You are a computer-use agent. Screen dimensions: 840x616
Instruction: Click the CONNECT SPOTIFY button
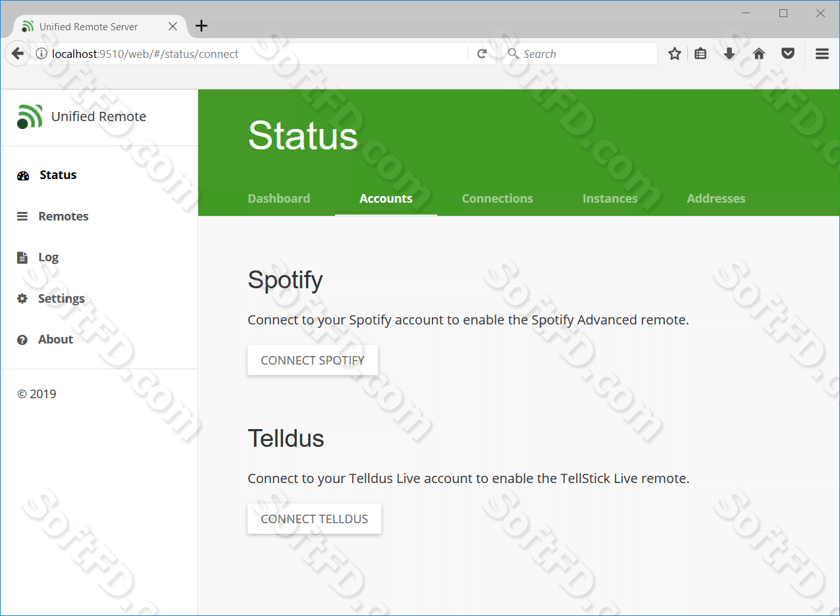[x=313, y=360]
